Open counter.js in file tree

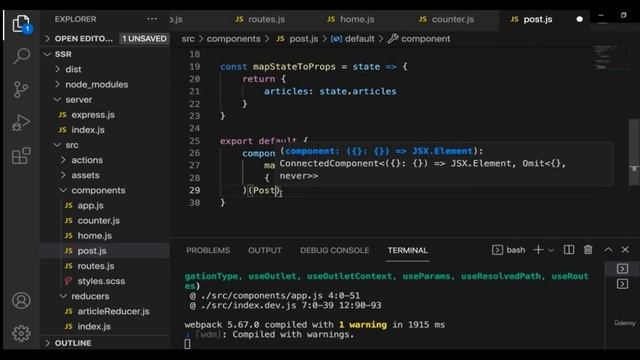(x=98, y=220)
